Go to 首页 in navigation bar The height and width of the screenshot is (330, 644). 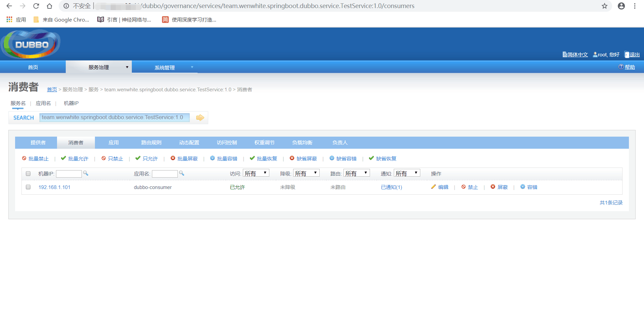tap(33, 67)
